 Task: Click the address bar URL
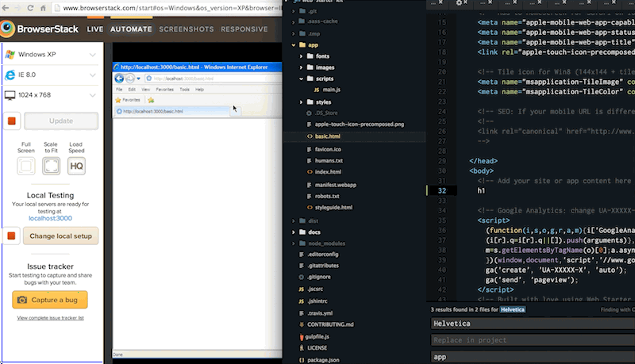click(x=171, y=8)
